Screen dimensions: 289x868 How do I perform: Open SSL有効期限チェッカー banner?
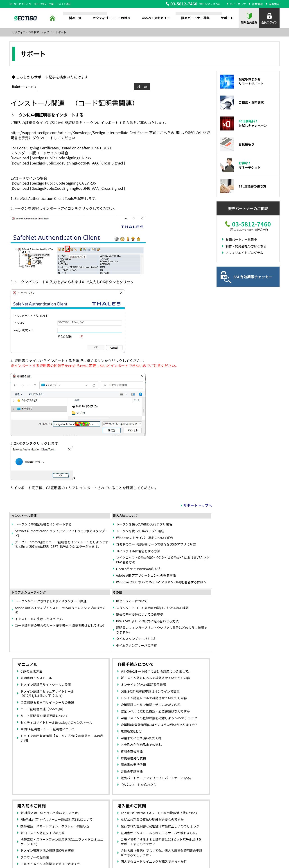pos(248,277)
